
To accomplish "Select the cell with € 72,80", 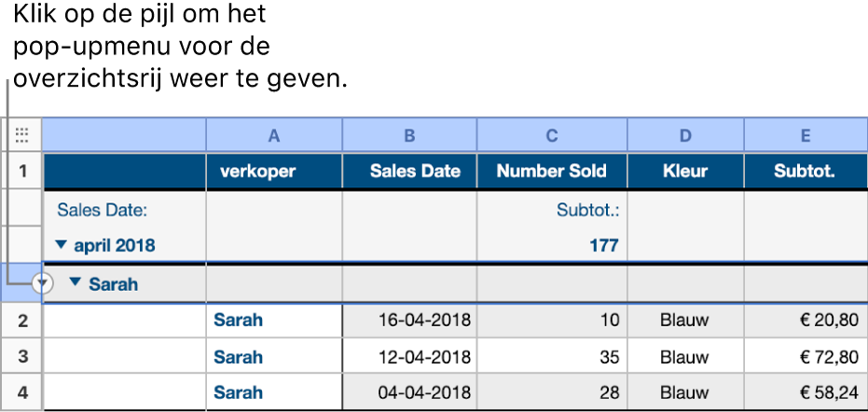I will [806, 357].
